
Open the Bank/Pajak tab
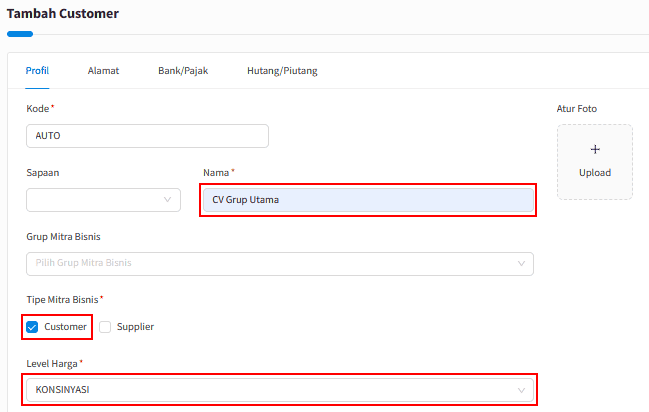pyautogui.click(x=183, y=71)
